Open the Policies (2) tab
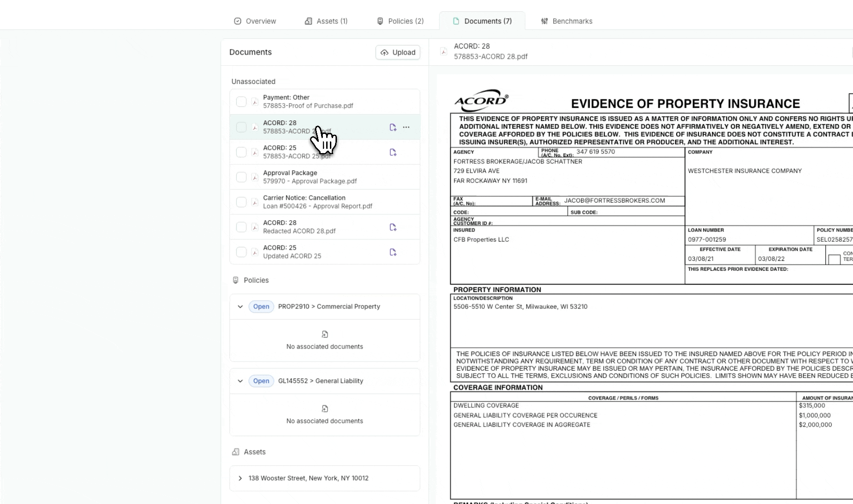The image size is (853, 504). pyautogui.click(x=400, y=21)
